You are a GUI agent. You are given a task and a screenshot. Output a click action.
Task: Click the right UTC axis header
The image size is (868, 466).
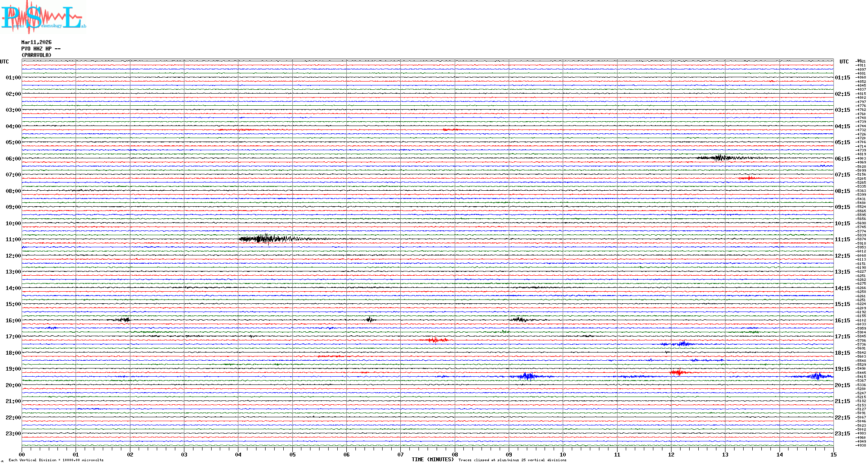844,62
